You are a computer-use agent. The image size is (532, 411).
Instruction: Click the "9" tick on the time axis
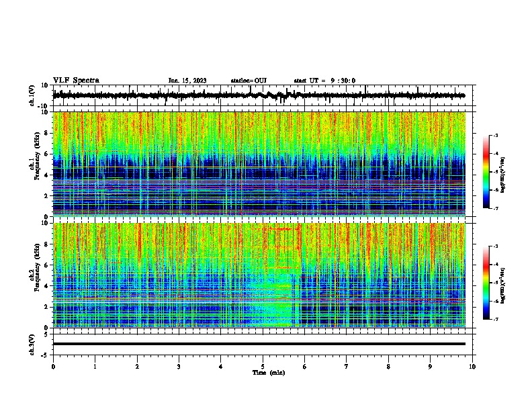pyautogui.click(x=430, y=367)
